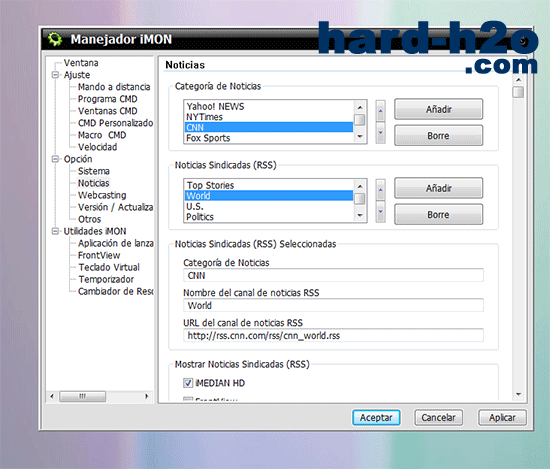Click the URL del canal RSS field
This screenshot has height=469, width=550.
[333, 335]
